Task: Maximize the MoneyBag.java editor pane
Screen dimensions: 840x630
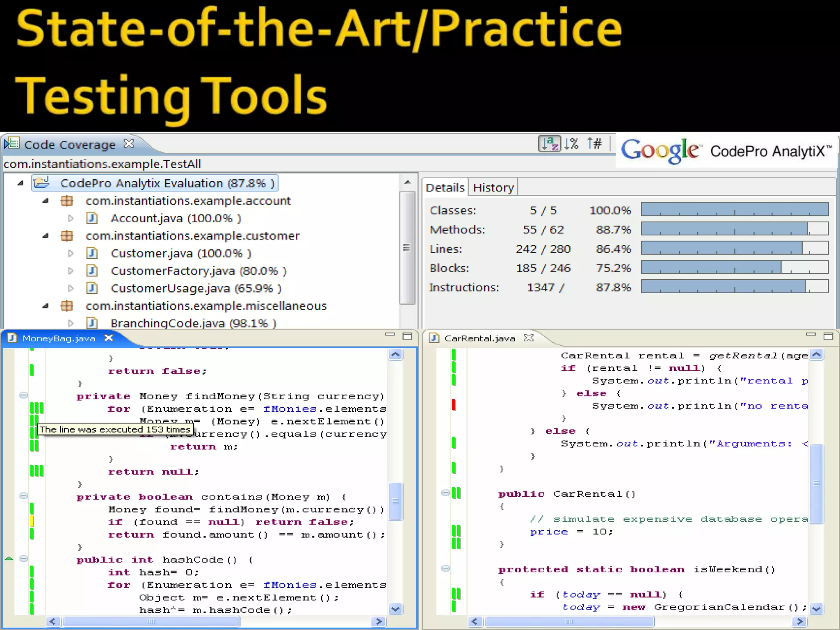Action: coord(407,337)
